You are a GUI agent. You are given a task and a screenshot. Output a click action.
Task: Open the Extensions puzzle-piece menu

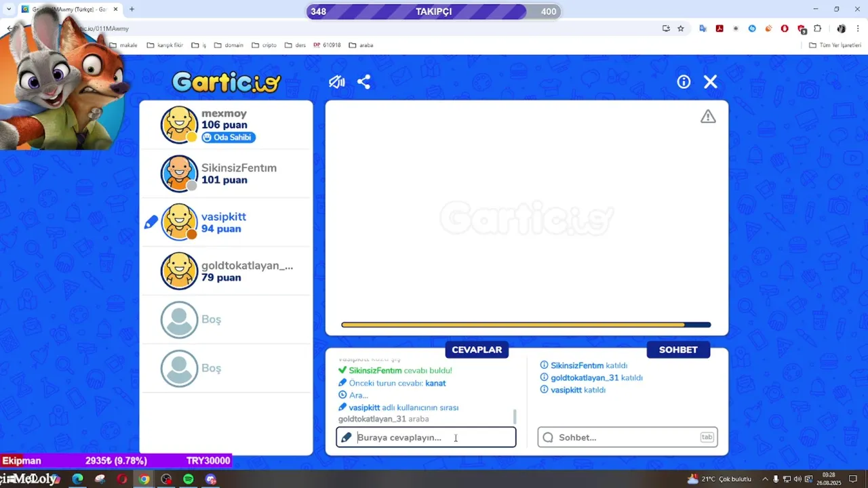(817, 28)
